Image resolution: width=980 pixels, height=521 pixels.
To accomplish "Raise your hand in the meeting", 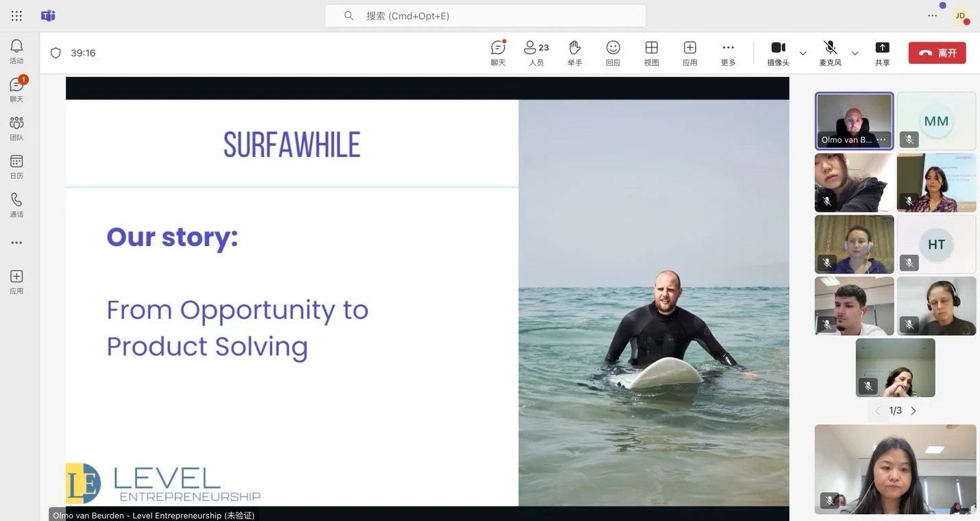I will point(575,53).
